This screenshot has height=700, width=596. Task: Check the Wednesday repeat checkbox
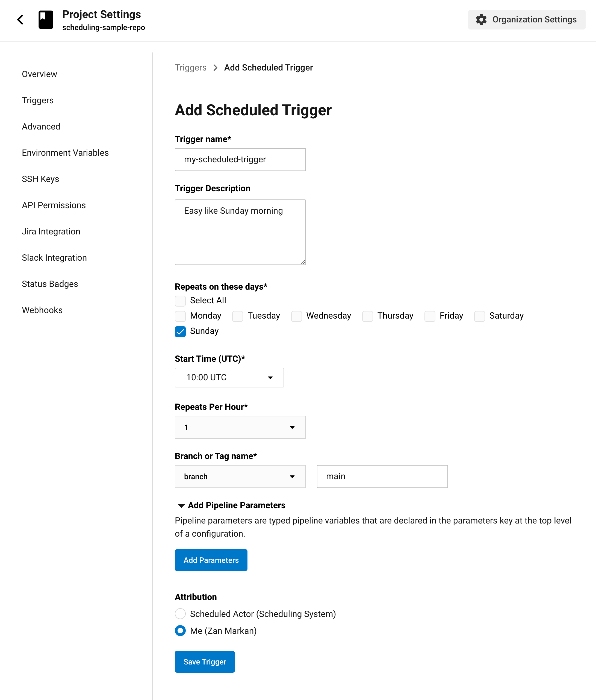coord(296,316)
